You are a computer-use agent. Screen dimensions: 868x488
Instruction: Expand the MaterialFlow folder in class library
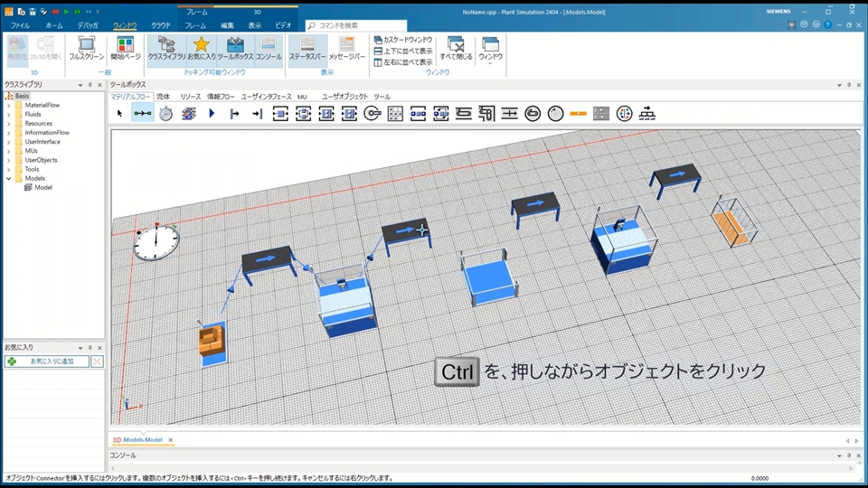8,105
